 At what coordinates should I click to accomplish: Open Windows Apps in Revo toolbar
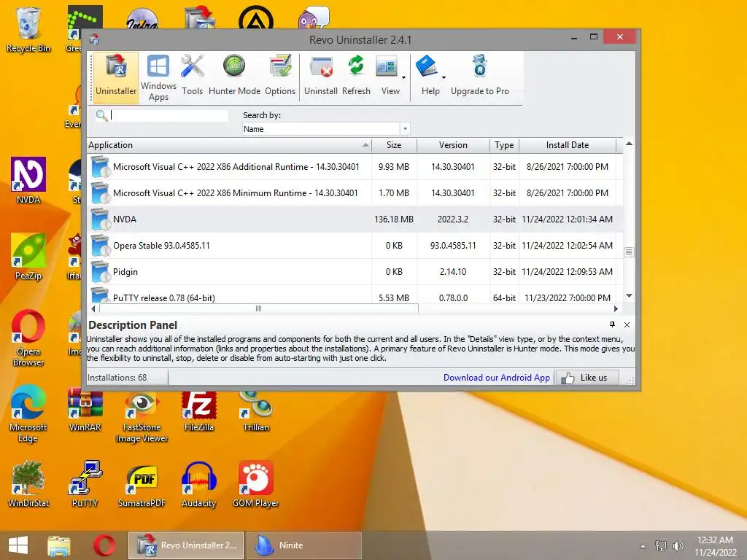click(x=158, y=77)
